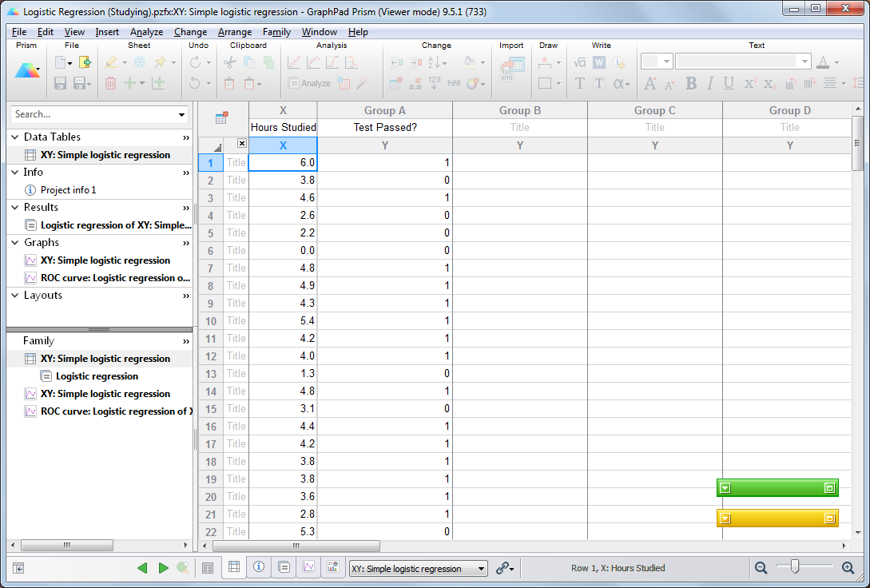Toggle underline text formatting
870x588 pixels.
[729, 83]
